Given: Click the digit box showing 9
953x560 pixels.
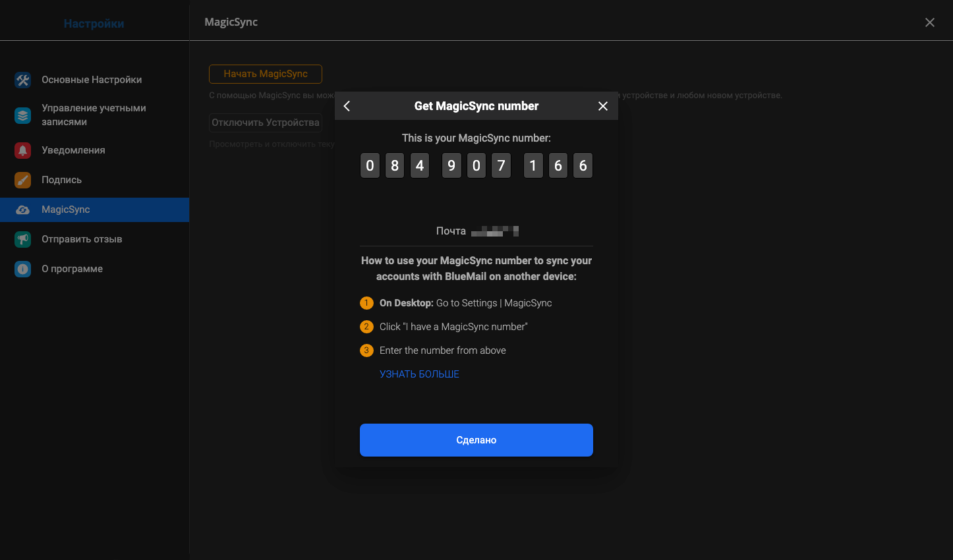Looking at the screenshot, I should 451,165.
